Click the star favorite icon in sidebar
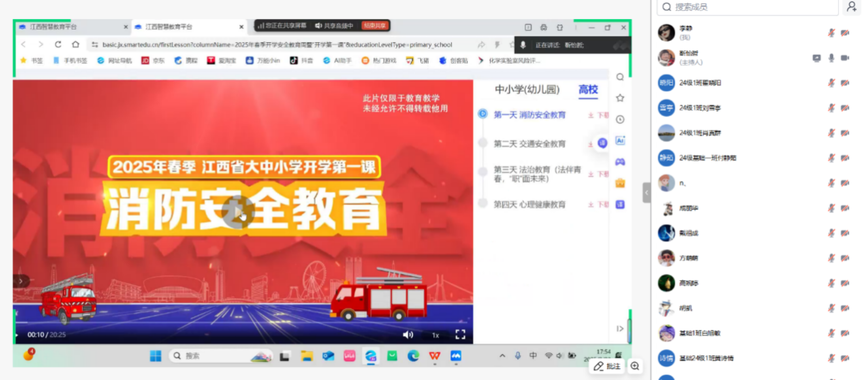868x380 pixels. [x=620, y=98]
